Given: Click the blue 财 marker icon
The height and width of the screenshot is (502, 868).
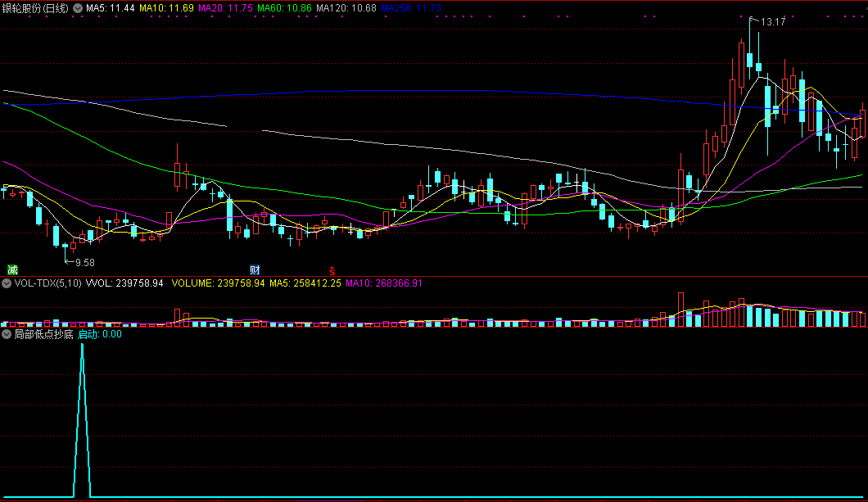Looking at the screenshot, I should (x=255, y=270).
